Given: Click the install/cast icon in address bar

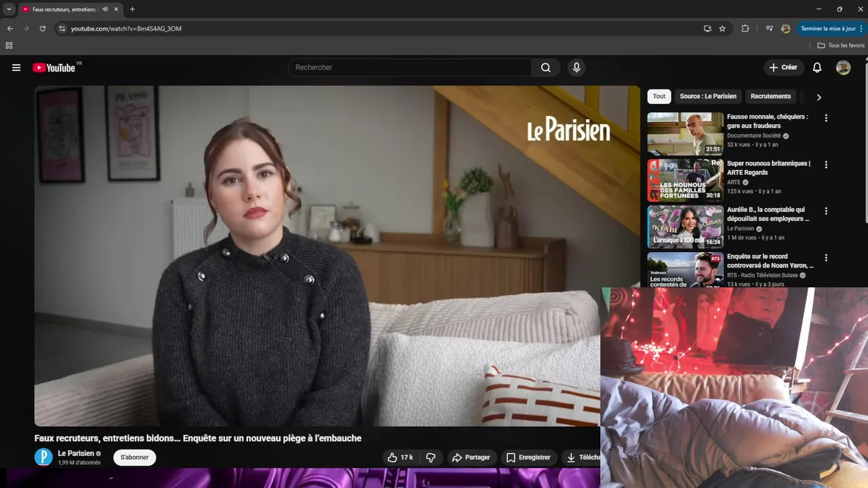Looking at the screenshot, I should click(707, 28).
